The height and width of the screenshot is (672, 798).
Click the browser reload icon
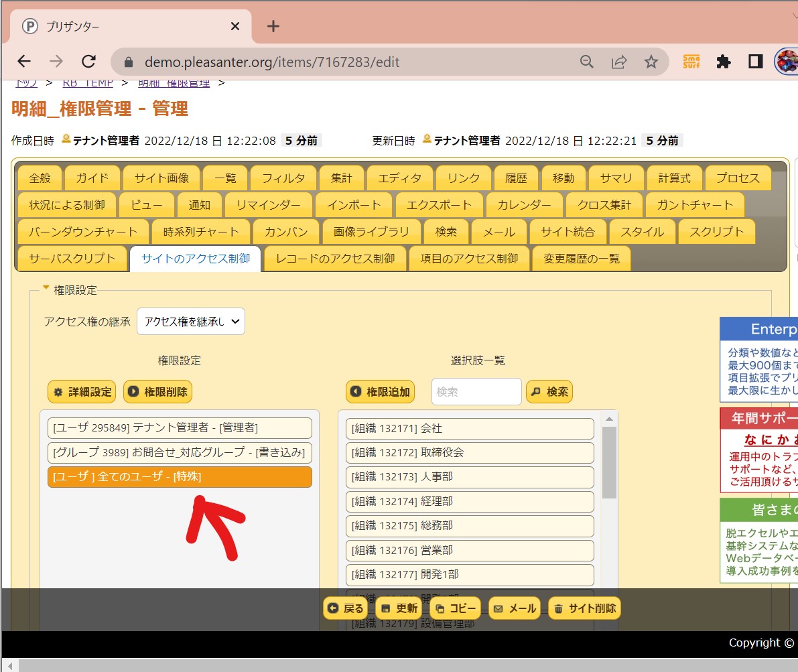tap(88, 62)
